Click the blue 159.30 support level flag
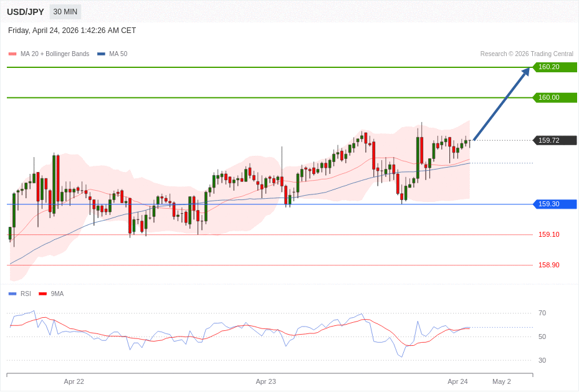Viewport: 579px width, 392px height. [554, 204]
